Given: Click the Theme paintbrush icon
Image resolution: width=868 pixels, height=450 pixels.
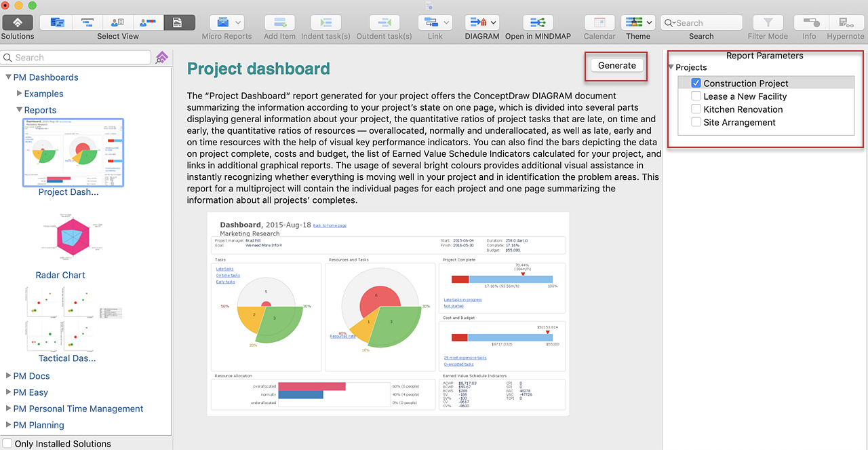Looking at the screenshot, I should 633,22.
